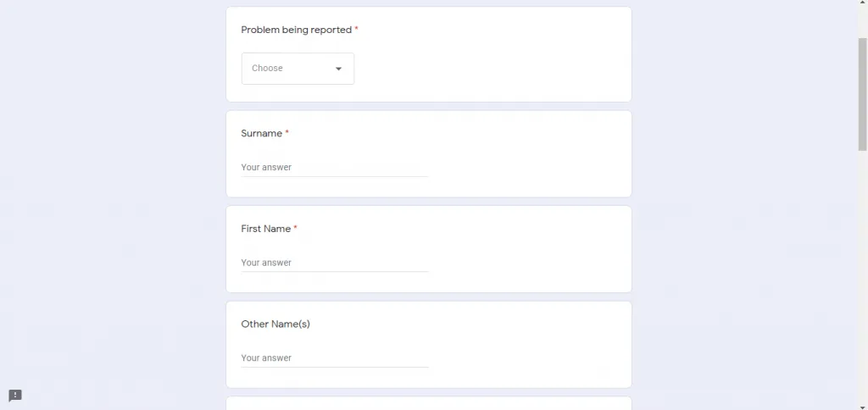The width and height of the screenshot is (868, 410).
Task: Click the red asterisk beside First Name
Action: coord(295,229)
